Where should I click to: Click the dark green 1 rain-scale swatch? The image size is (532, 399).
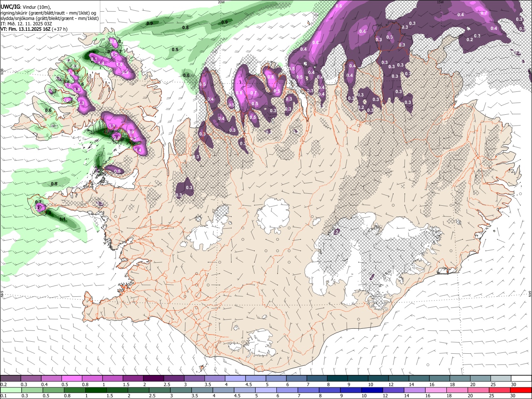tap(96, 390)
